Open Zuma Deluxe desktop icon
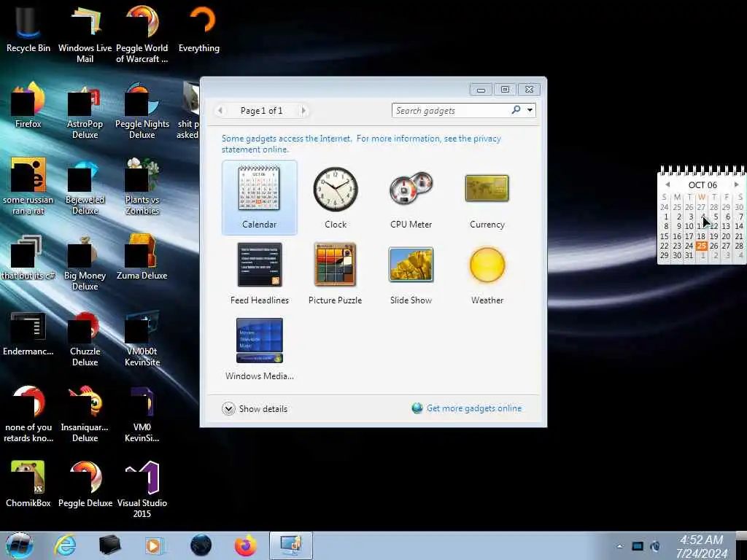Image resolution: width=747 pixels, height=560 pixels. [x=142, y=257]
